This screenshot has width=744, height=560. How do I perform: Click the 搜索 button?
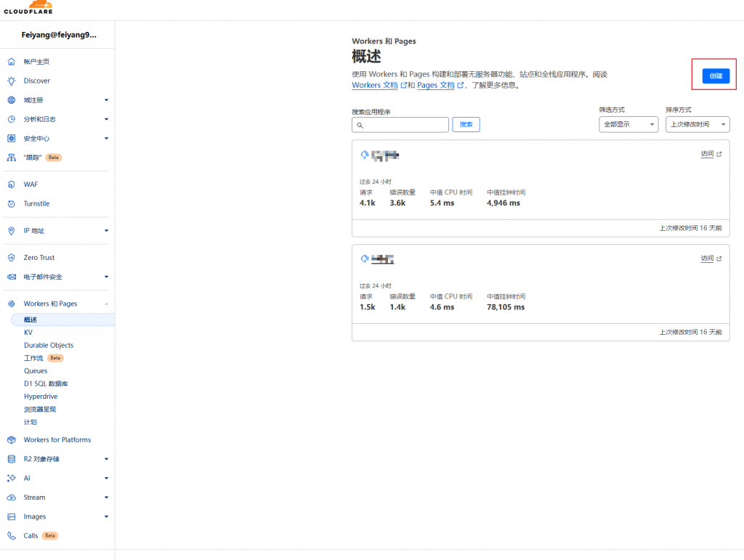click(x=466, y=124)
